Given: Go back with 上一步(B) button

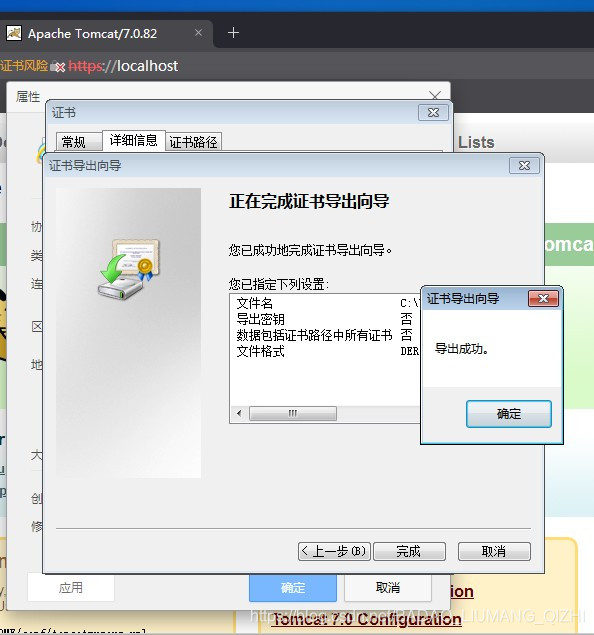Looking at the screenshot, I should coord(334,551).
